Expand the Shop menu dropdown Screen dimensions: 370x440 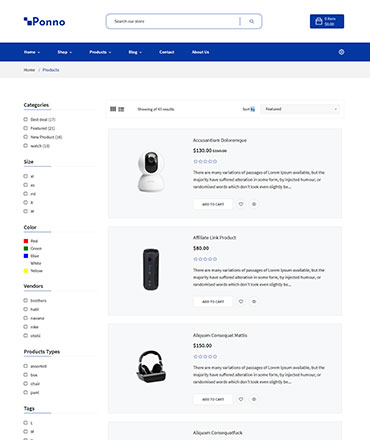click(x=64, y=52)
